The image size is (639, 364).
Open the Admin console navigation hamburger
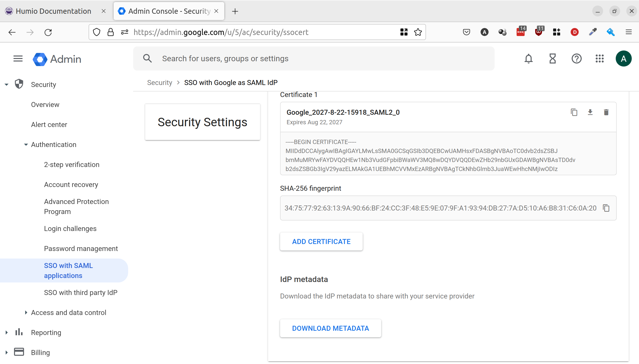tap(18, 58)
